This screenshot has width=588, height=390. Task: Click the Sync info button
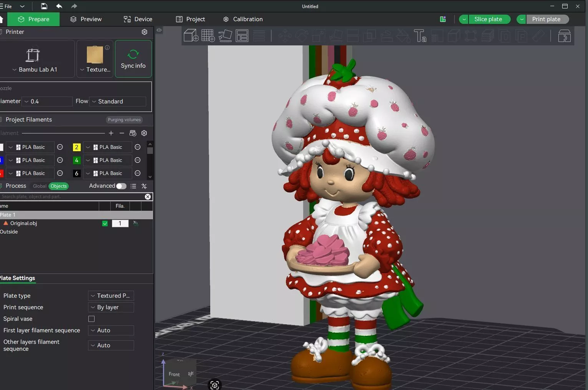coord(133,59)
